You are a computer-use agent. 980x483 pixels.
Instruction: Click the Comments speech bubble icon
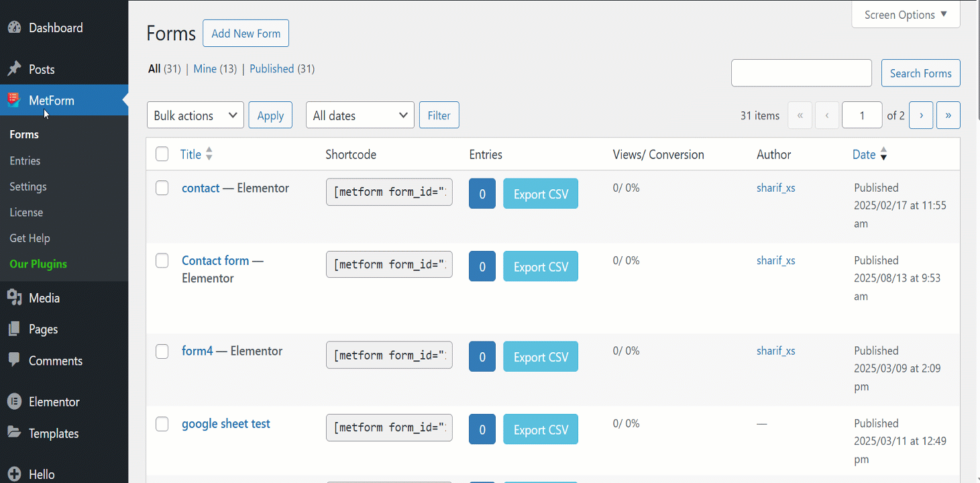[x=14, y=360]
